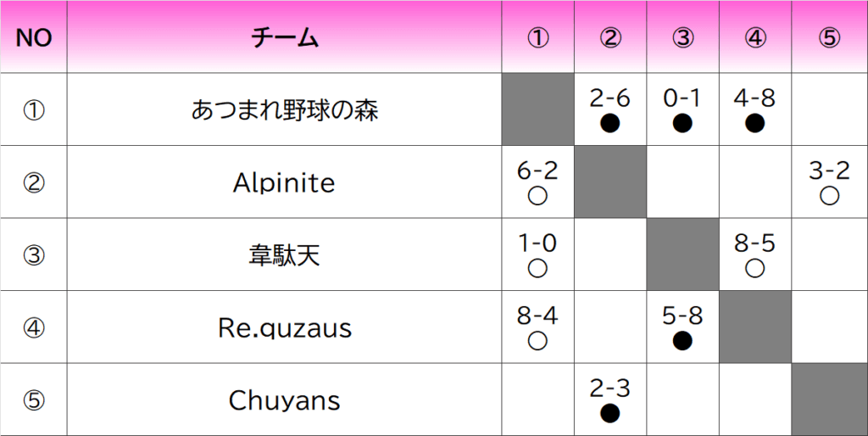Screen dimensions: 868x436
Task: Select the 1-0 win score cell
Action: pos(537,254)
